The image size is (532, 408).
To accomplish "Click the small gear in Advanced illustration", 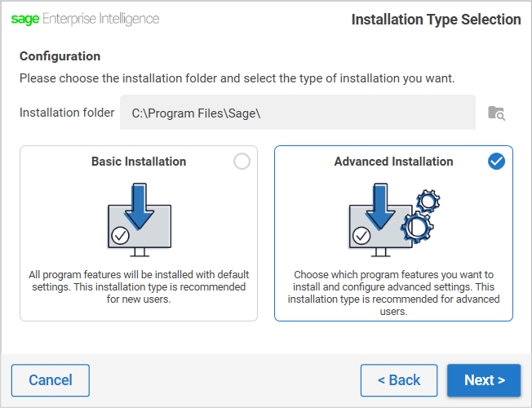I will coord(428,202).
